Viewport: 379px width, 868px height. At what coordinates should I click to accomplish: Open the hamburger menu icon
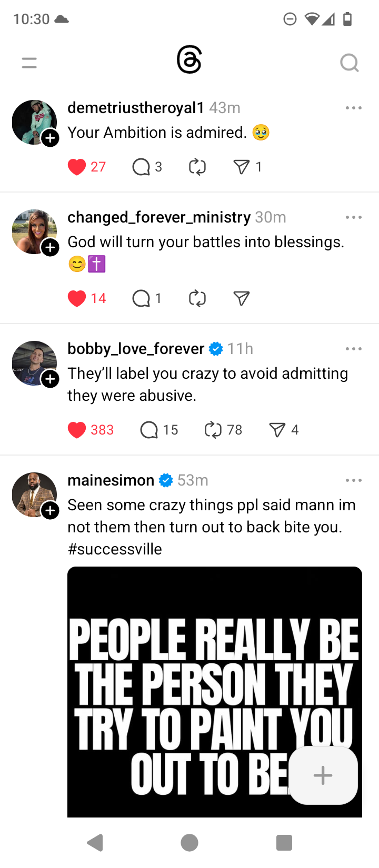(29, 63)
